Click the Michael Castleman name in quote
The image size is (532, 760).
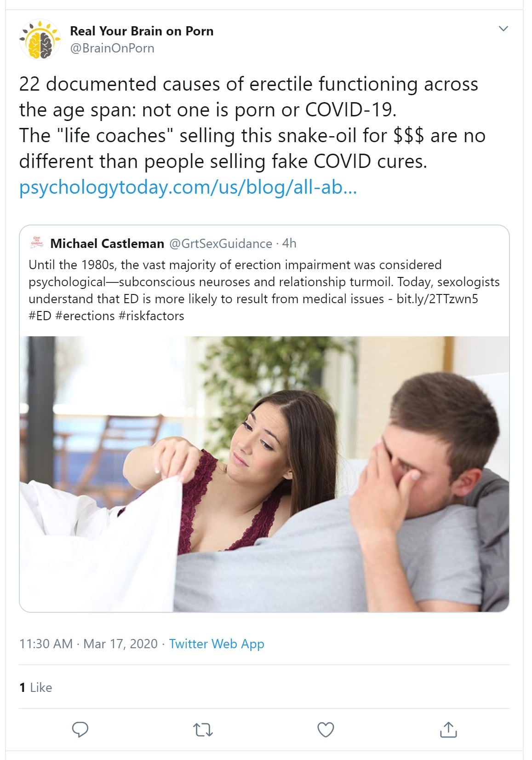[x=107, y=243]
